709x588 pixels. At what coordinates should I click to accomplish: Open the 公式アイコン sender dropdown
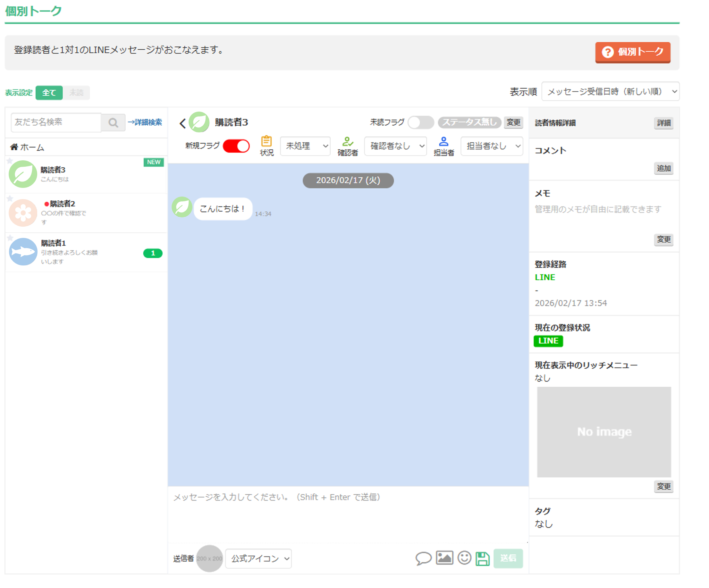coord(258,558)
